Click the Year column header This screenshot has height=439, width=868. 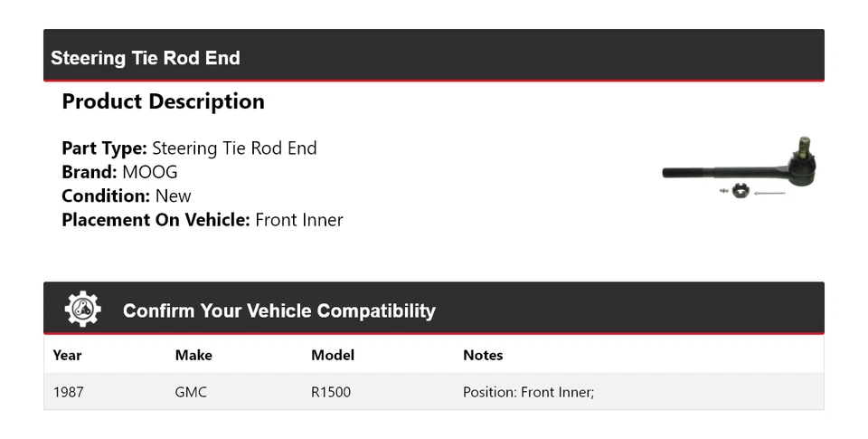click(67, 355)
